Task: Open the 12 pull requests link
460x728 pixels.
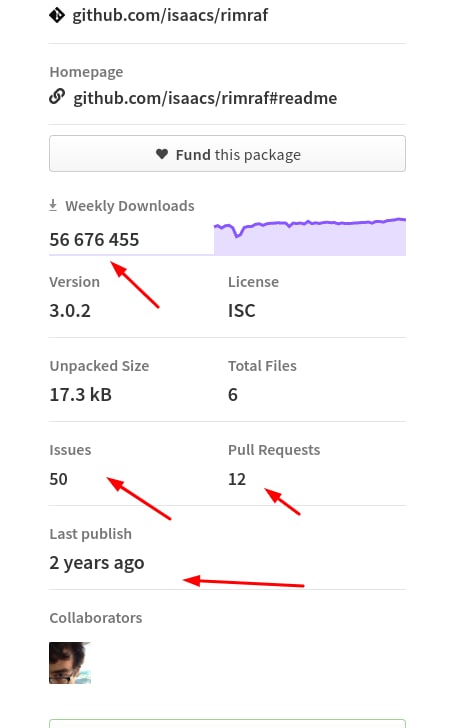Action: pyautogui.click(x=237, y=479)
